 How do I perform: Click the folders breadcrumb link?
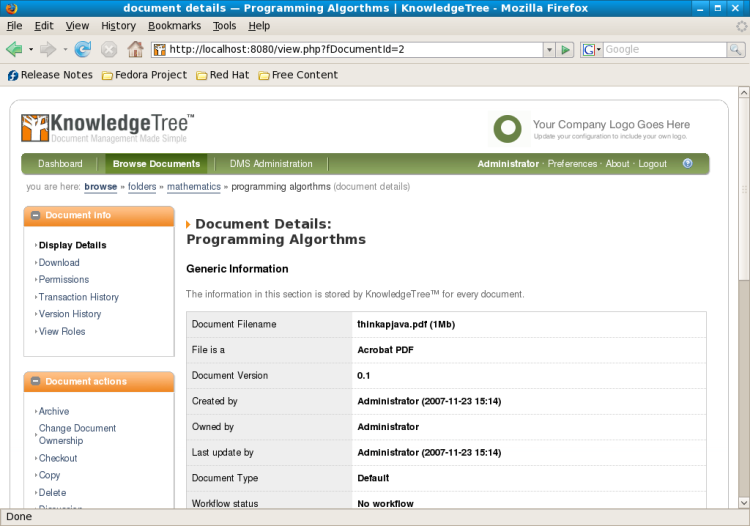tap(142, 186)
